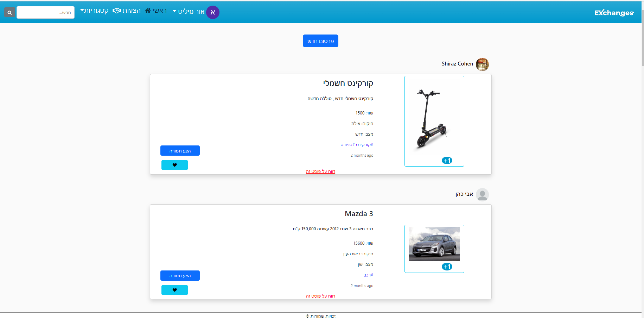Click the +1 badge on the scooter photo

click(x=447, y=160)
